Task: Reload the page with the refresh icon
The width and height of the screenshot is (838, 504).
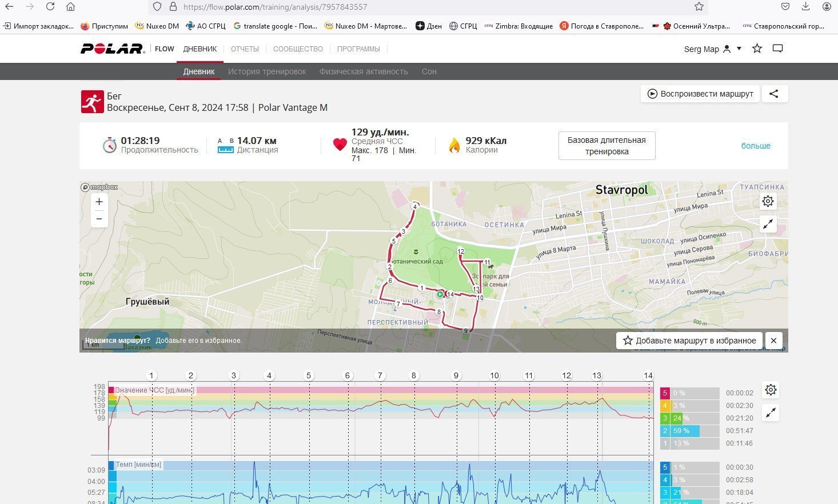Action: coord(50,7)
